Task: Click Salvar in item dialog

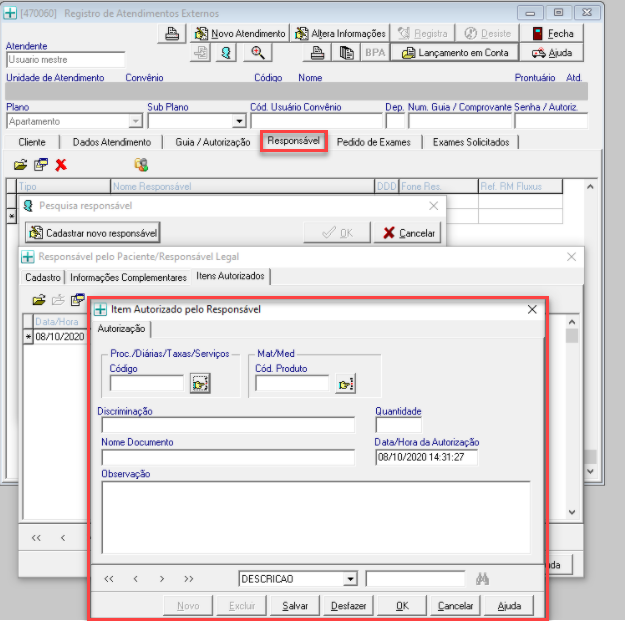Action: [295, 606]
